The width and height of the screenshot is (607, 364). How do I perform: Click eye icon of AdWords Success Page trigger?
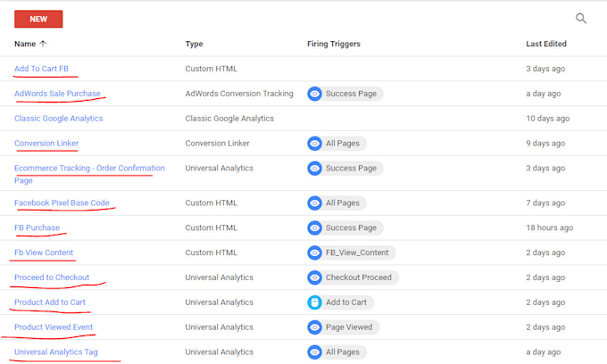pyautogui.click(x=314, y=94)
